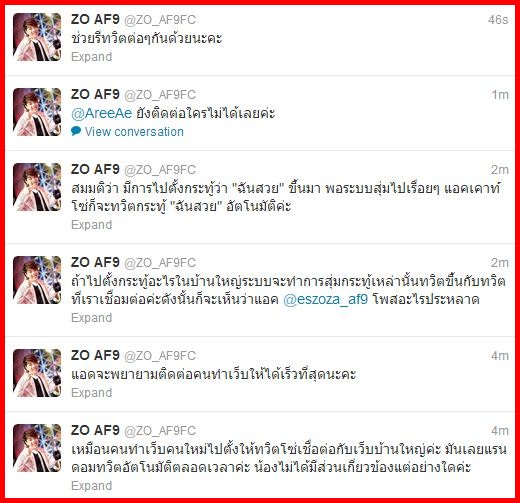The width and height of the screenshot is (520, 503).
Task: Click the 46s timestamp
Action: point(498,20)
